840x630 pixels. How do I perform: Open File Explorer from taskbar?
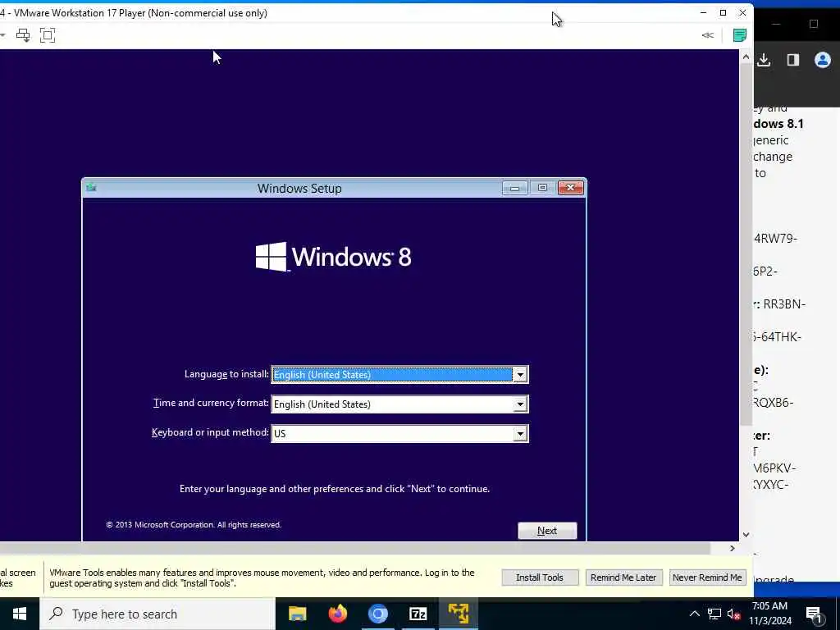pyautogui.click(x=297, y=614)
